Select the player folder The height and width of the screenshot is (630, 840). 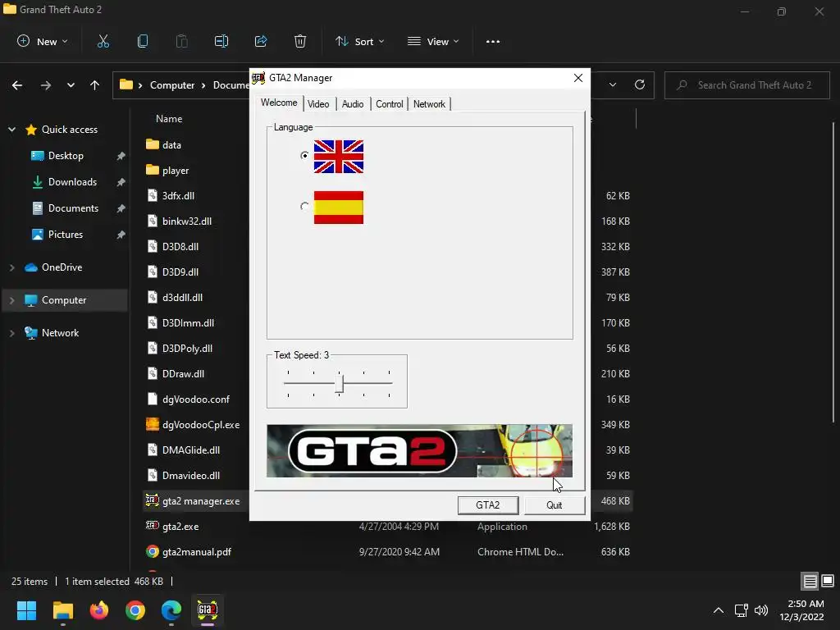[176, 171]
